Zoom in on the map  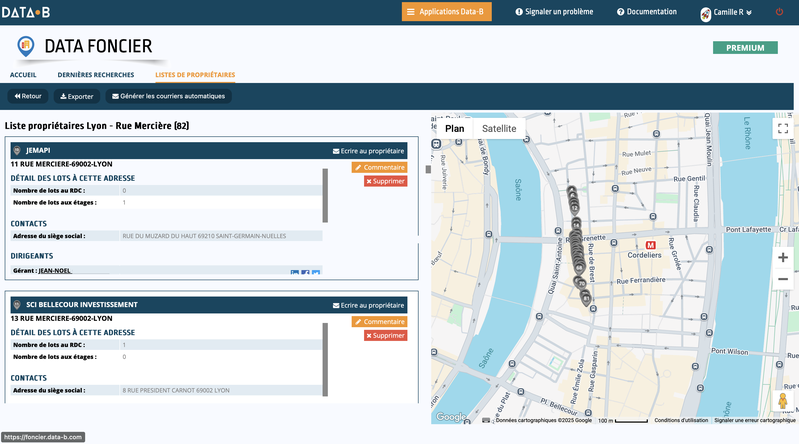pos(783,257)
